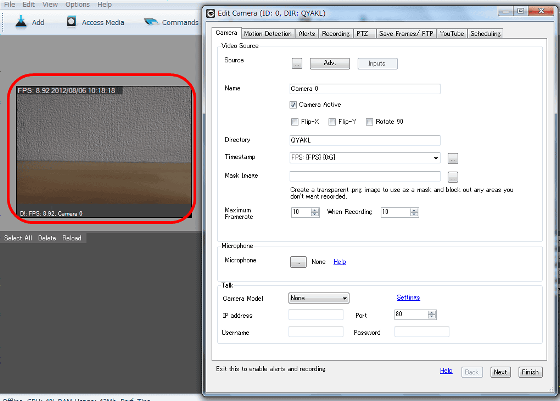
Task: Switch to the Motion Detection tab
Action: pyautogui.click(x=268, y=34)
